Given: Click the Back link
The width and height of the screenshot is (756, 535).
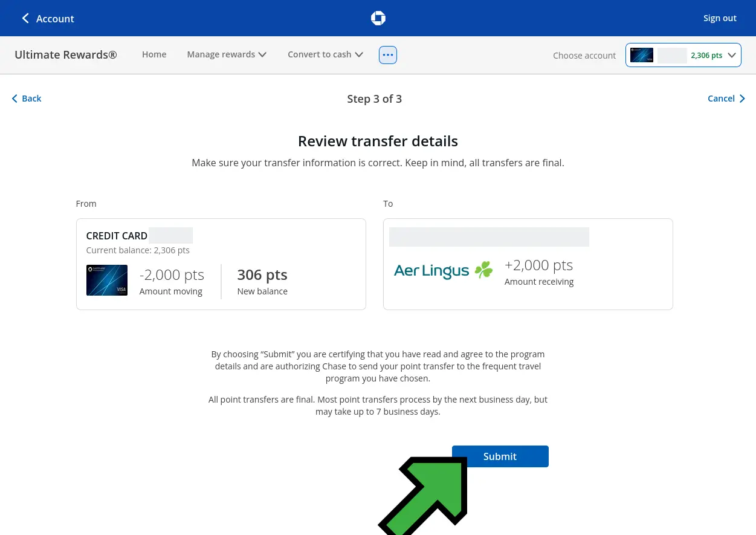Looking at the screenshot, I should [x=27, y=99].
